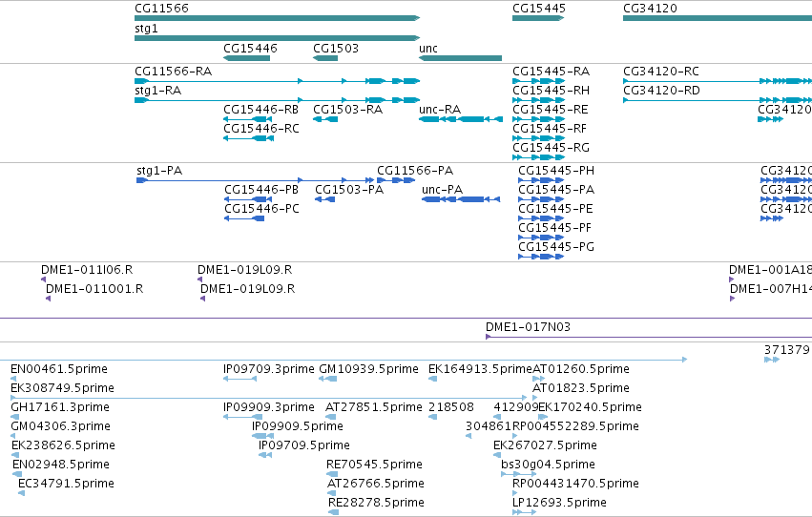This screenshot has height=517, width=812.
Task: Click the LP12693.5prime EST label
Action: coord(559,503)
